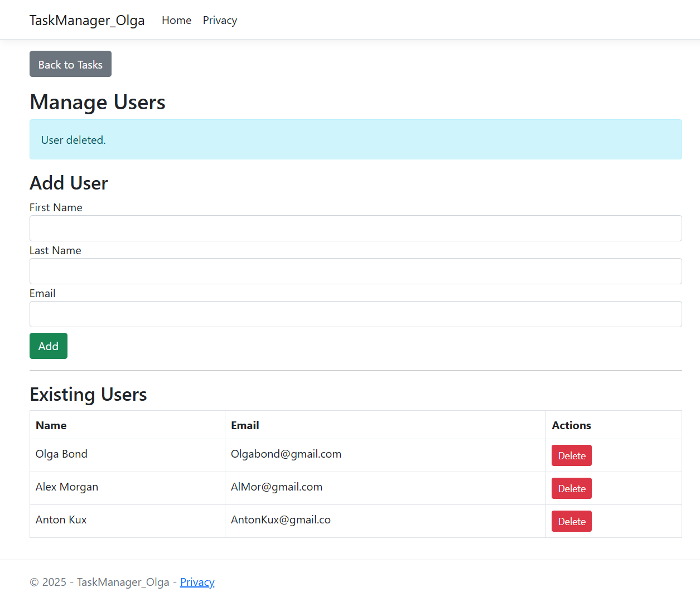Delete the user Olga Bond
The height and width of the screenshot is (602, 700).
pyautogui.click(x=571, y=456)
